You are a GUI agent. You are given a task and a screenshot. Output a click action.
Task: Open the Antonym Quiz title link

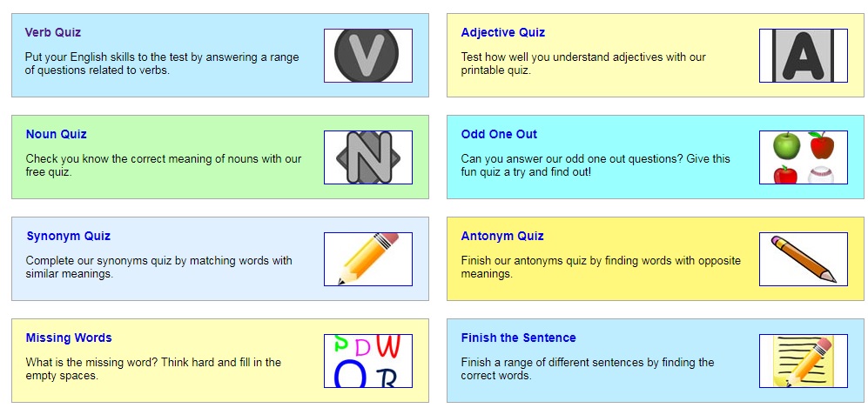pos(502,236)
